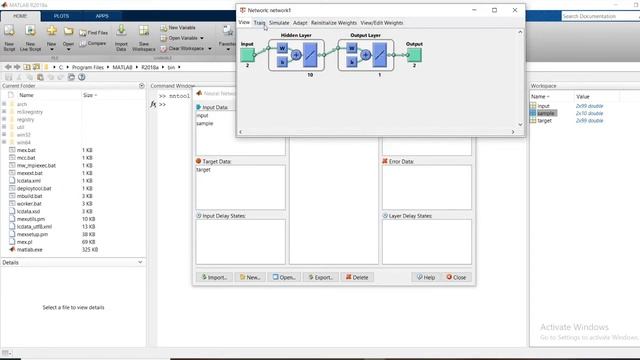This screenshot has width=640, height=360.
Task: Switch to the PLOTS ribbon tab
Action: pos(61,16)
